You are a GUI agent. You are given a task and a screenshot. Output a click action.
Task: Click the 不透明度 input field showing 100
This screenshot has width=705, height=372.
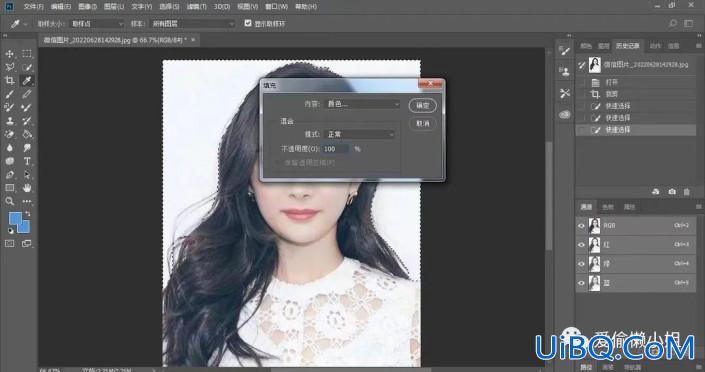click(336, 149)
